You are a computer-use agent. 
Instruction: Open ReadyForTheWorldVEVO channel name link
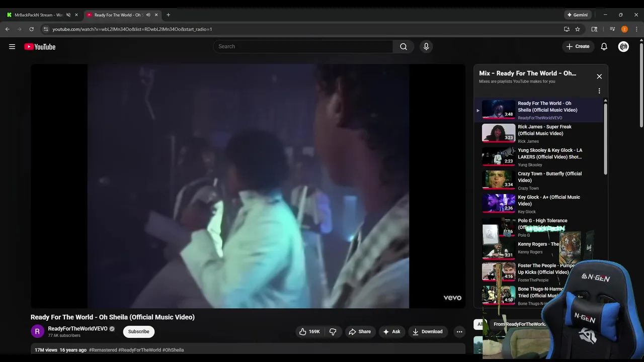point(77,329)
